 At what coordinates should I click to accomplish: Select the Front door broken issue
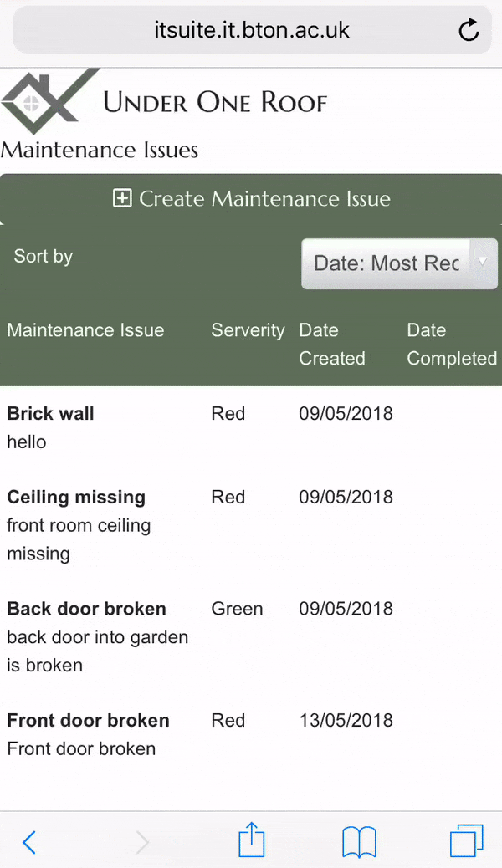88,720
